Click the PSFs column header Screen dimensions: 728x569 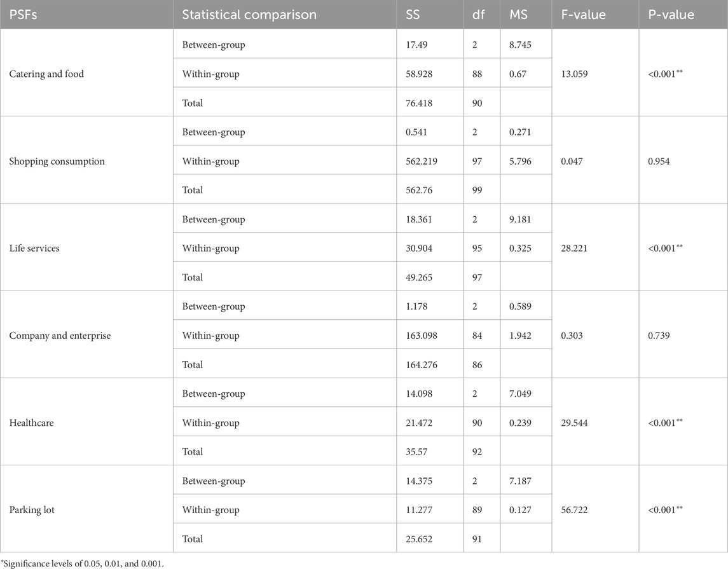(x=24, y=15)
